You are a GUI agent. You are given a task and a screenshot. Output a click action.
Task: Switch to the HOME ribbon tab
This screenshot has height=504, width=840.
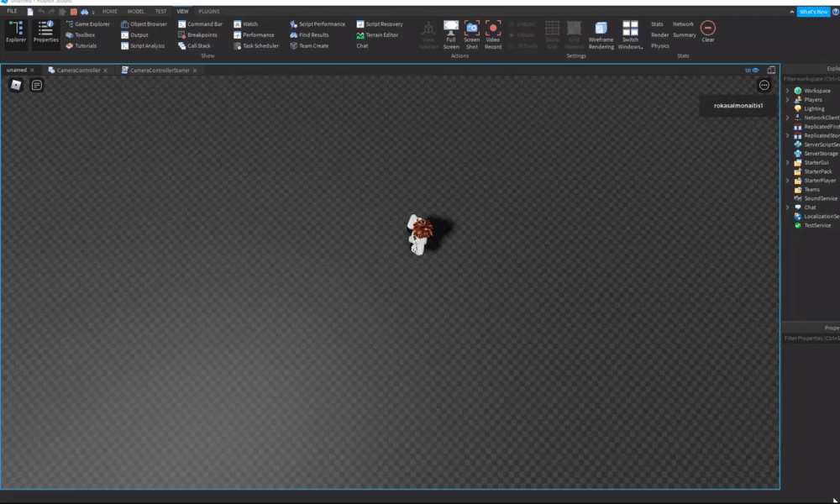point(110,11)
